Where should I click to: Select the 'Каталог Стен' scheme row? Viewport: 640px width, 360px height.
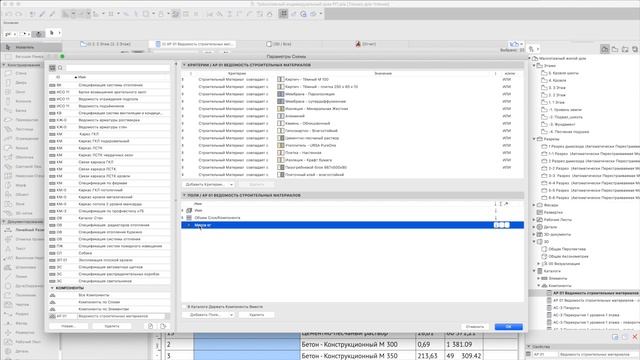click(x=109, y=218)
